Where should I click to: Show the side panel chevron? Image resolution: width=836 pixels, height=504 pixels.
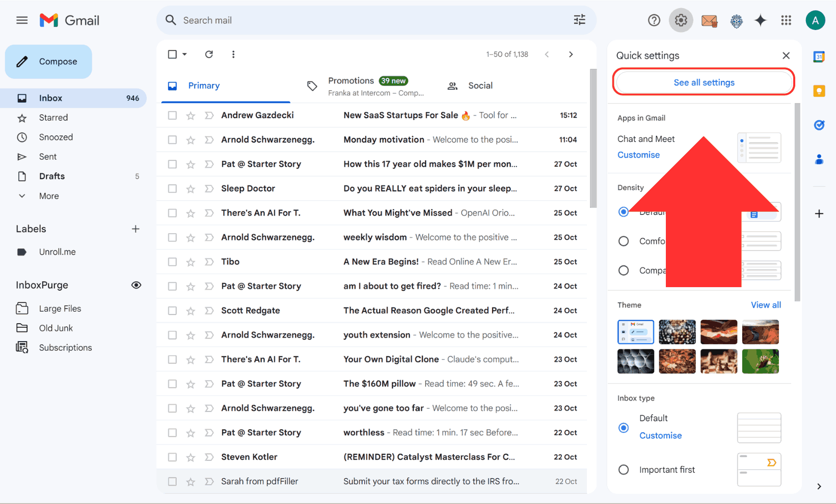tap(819, 486)
